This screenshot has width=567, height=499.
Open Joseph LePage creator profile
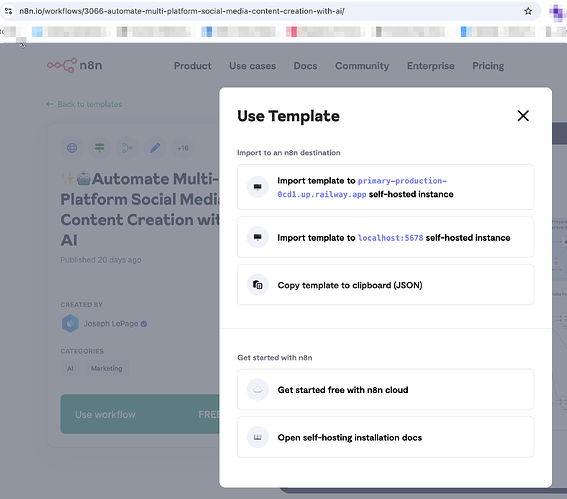coord(111,324)
